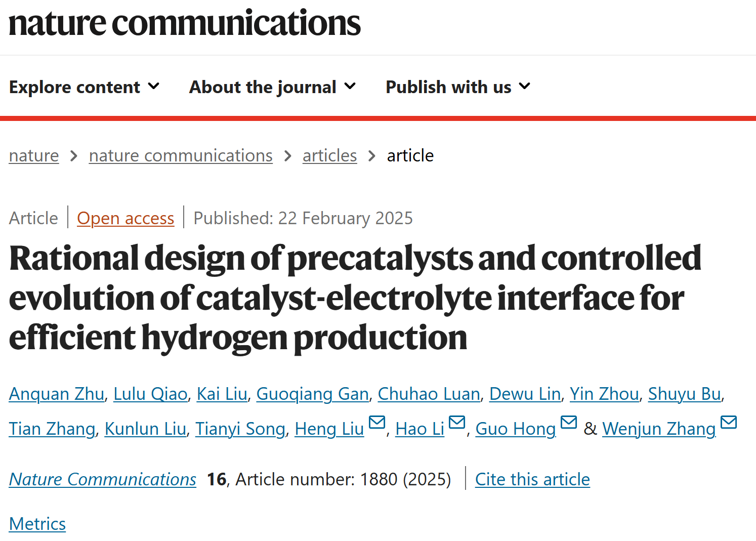Click the email icon next to Heng Liu
The image size is (756, 541).
point(377,422)
